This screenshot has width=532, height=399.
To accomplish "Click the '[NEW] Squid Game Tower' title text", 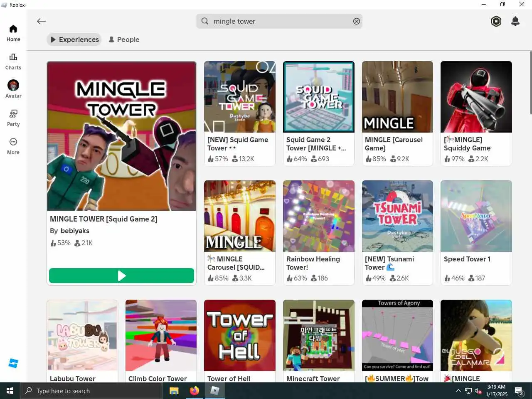I will coord(238,144).
